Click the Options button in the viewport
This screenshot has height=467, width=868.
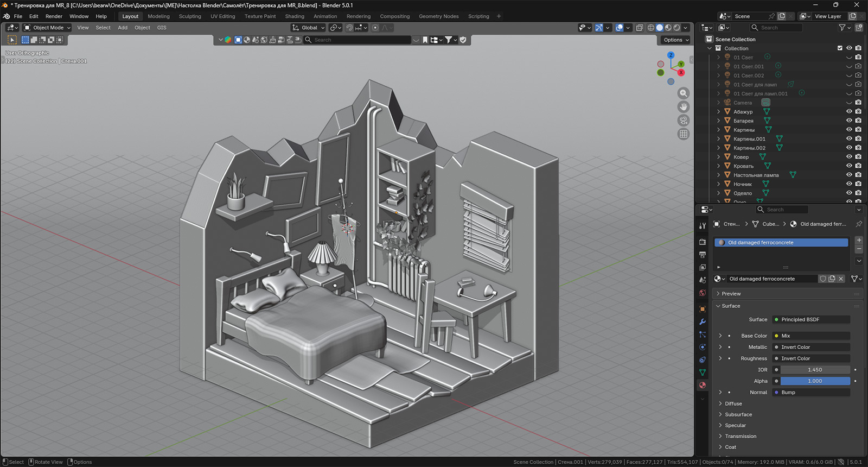pyautogui.click(x=675, y=40)
